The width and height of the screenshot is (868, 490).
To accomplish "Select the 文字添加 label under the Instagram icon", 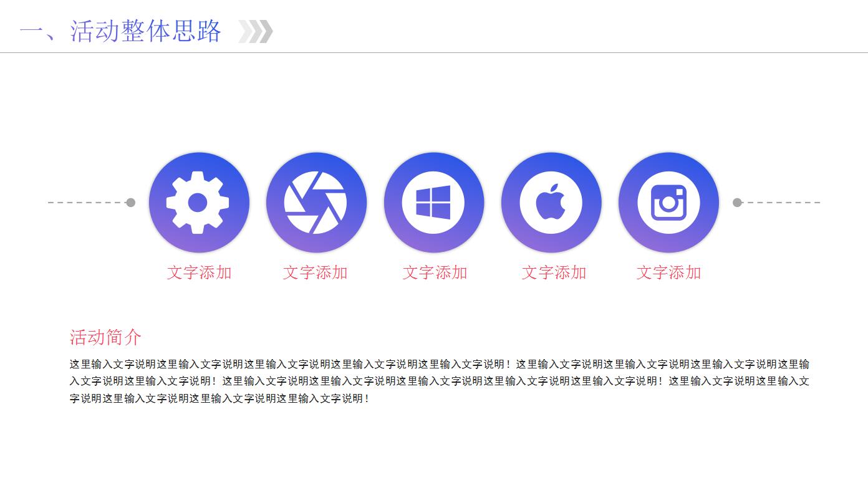I will (x=669, y=272).
